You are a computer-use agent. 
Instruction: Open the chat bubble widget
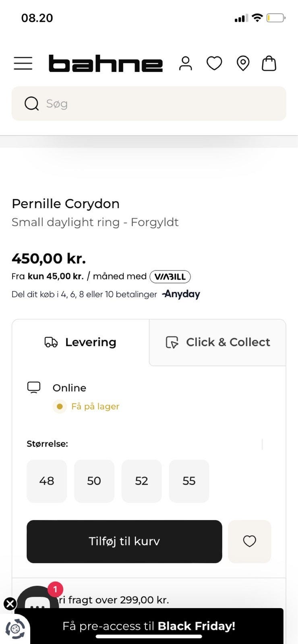37,600
